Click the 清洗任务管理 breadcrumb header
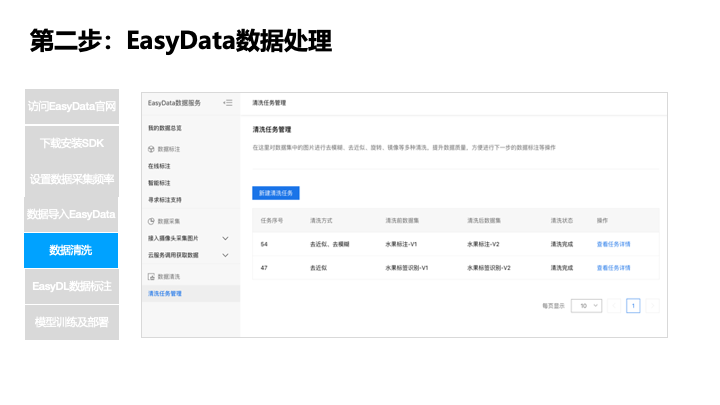Viewport: 720px width, 405px height. (x=269, y=103)
